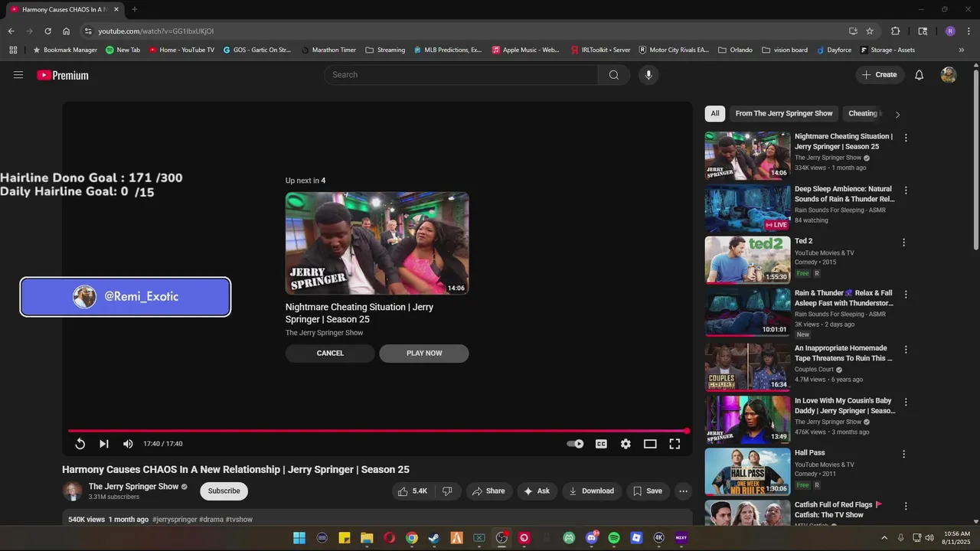Open the account avatar menu

click(x=949, y=75)
